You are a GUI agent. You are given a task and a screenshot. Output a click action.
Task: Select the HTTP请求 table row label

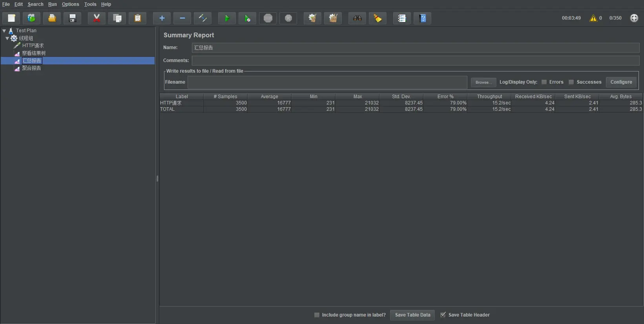pyautogui.click(x=171, y=103)
